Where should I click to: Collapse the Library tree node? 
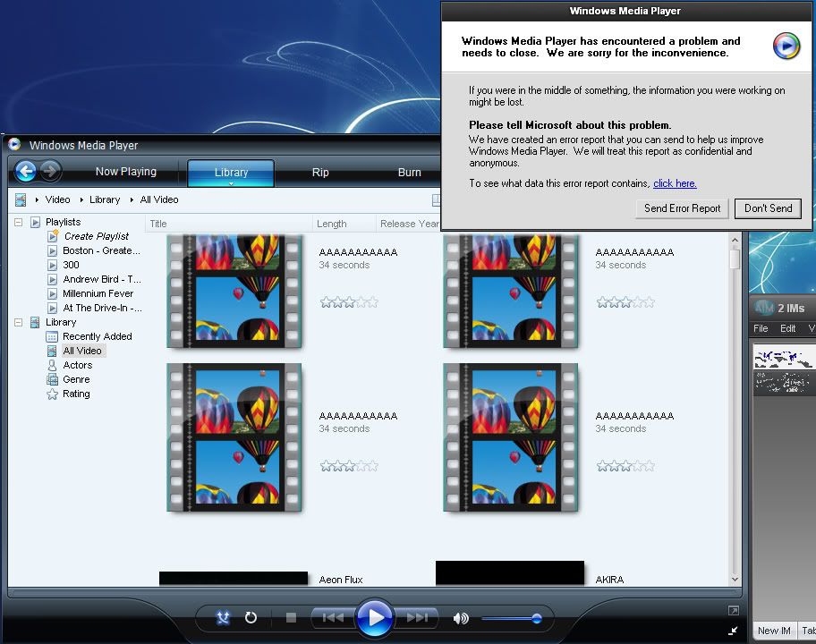pyautogui.click(x=18, y=322)
